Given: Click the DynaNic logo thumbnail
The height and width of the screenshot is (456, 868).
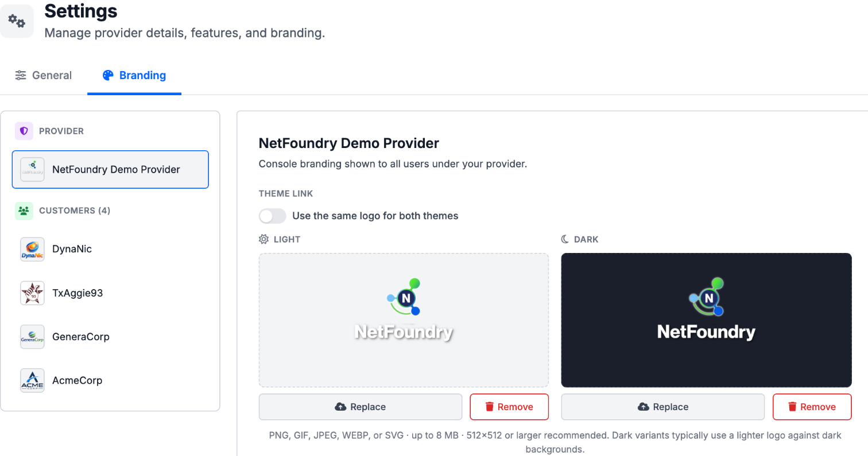Looking at the screenshot, I should click(32, 250).
